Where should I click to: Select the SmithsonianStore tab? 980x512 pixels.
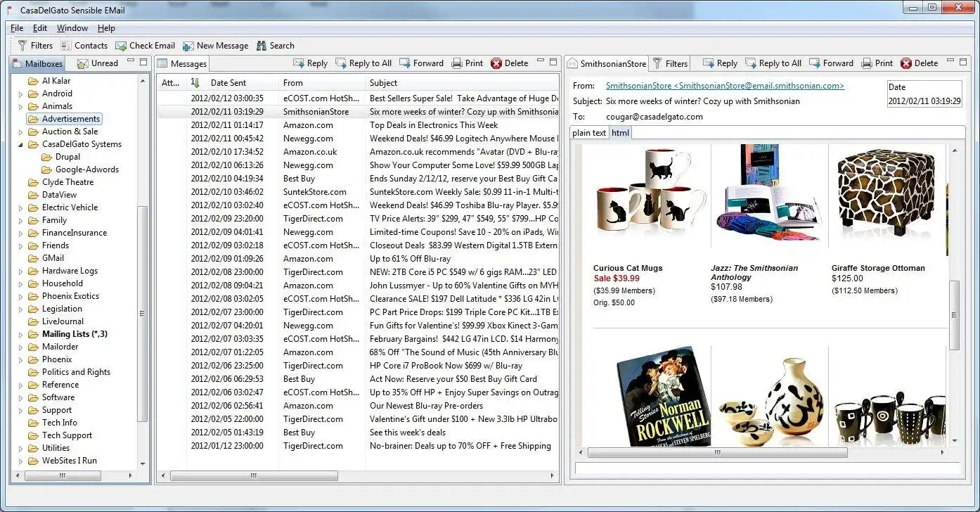607,63
